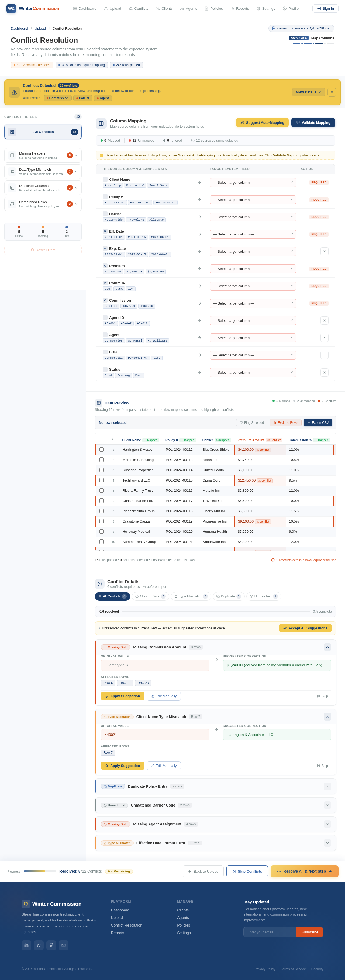
Task: Select the Missing Data conflict tab
Action: click(x=150, y=596)
